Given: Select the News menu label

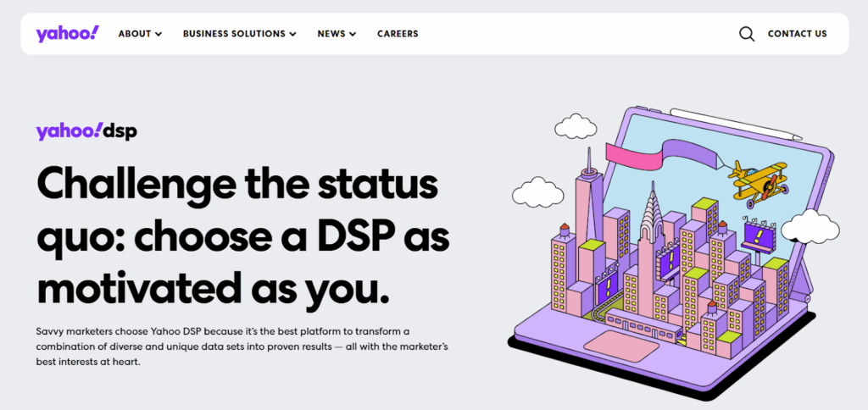Looking at the screenshot, I should [x=331, y=34].
